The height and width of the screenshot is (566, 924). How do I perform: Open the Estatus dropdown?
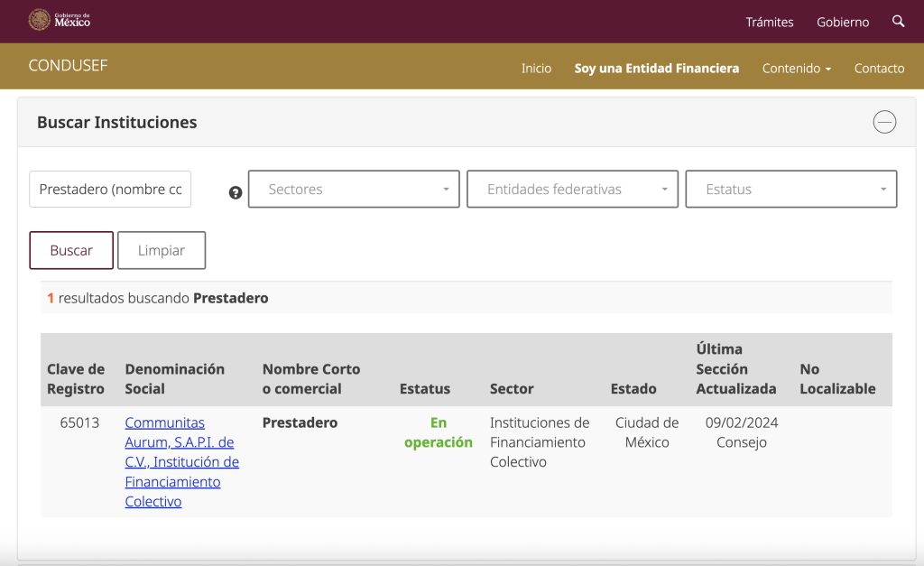pyautogui.click(x=790, y=190)
